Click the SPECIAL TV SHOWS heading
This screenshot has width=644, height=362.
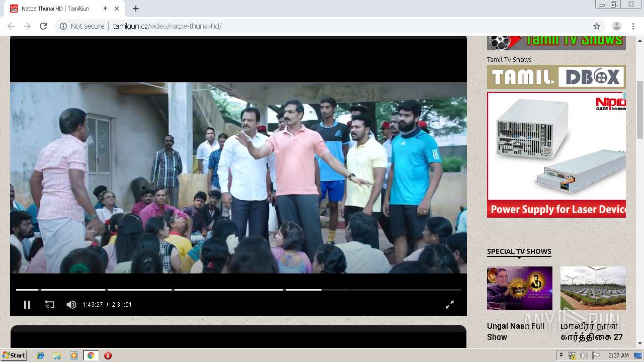click(x=519, y=251)
